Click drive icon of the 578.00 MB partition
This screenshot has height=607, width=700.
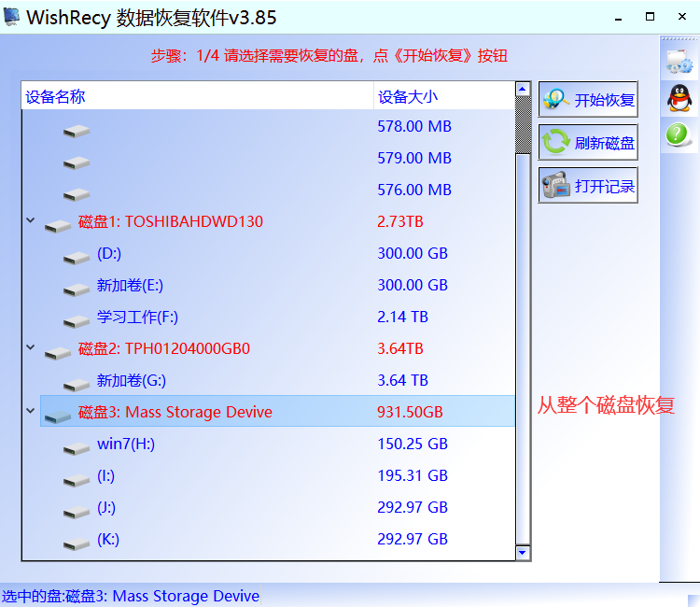click(x=77, y=132)
